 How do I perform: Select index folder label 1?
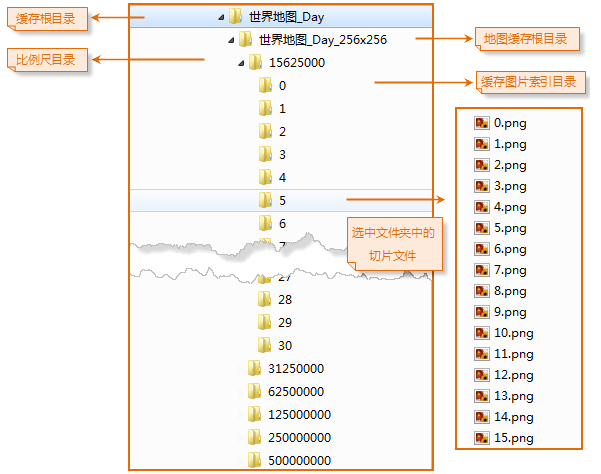tap(282, 109)
